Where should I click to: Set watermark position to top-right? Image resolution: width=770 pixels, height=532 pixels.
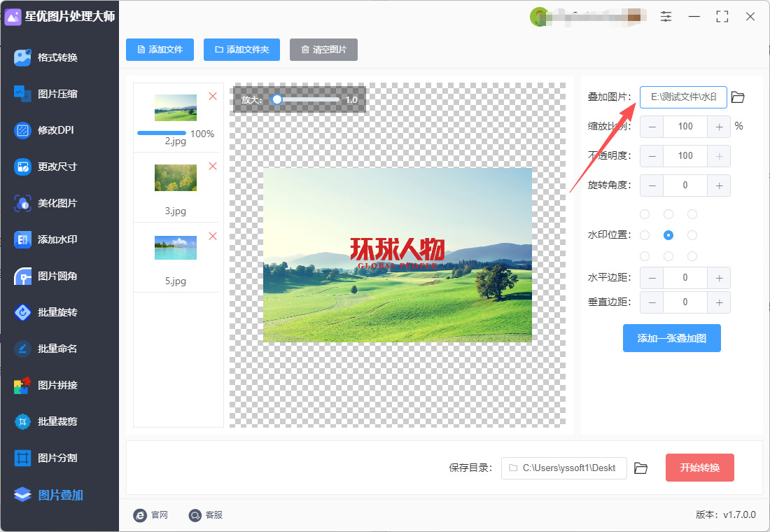[692, 214]
